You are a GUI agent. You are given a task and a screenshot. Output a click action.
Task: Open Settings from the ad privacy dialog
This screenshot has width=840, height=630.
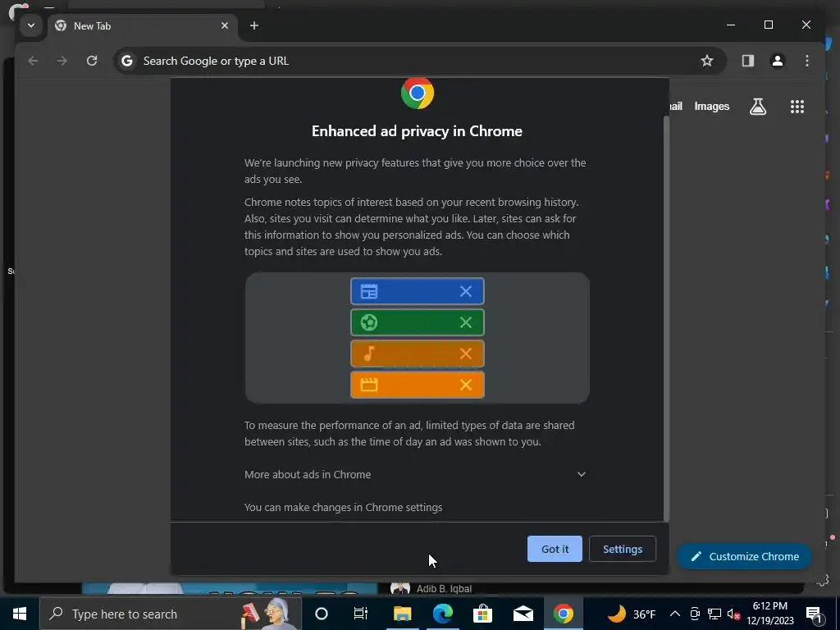(623, 549)
